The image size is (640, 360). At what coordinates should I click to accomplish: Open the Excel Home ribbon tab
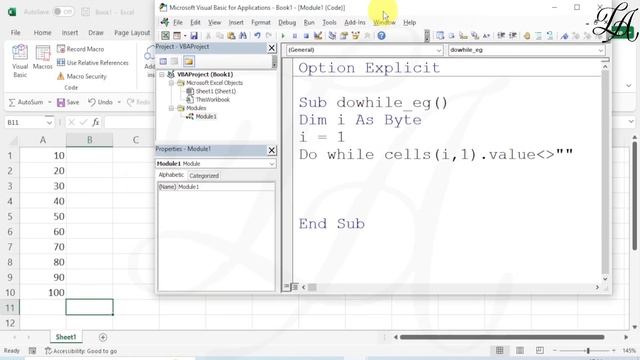(x=42, y=33)
